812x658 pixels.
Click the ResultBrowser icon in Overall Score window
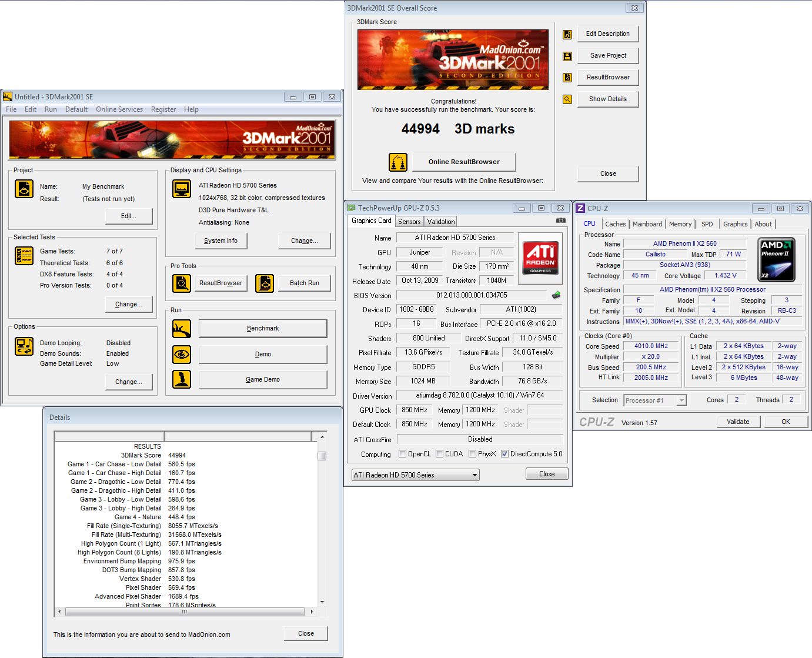click(x=567, y=78)
